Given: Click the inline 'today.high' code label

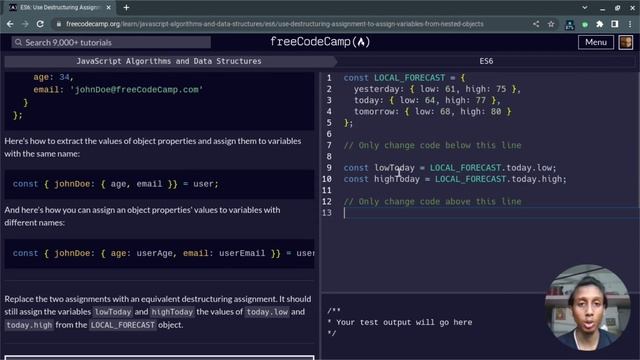Looking at the screenshot, I should click(x=29, y=325).
